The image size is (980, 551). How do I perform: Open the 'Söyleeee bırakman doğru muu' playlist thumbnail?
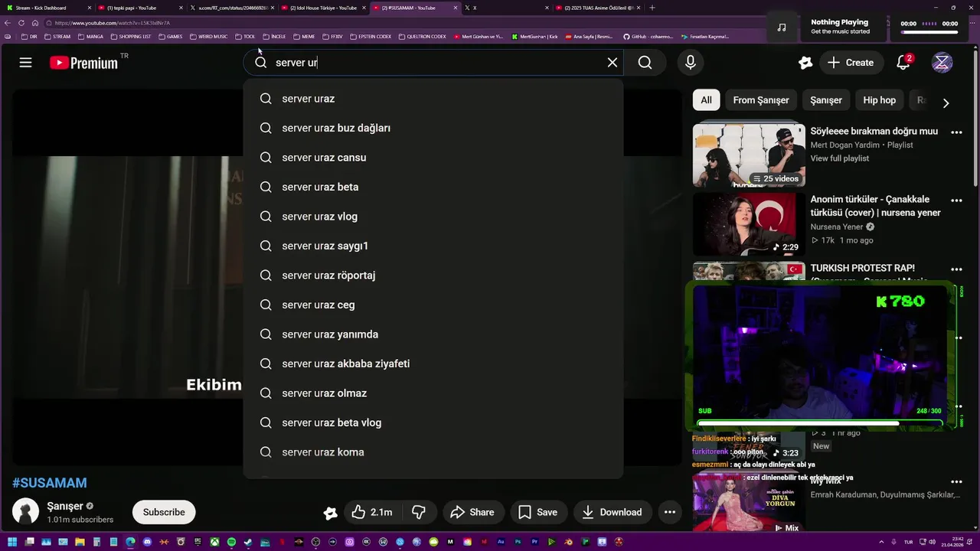tap(749, 155)
